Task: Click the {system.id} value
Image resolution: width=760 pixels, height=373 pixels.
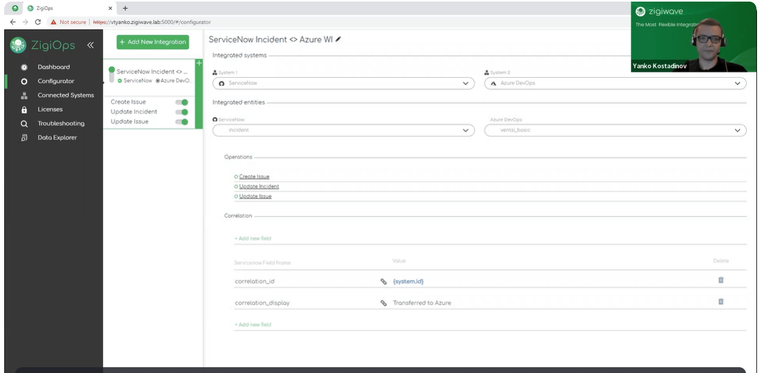Action: click(x=408, y=281)
